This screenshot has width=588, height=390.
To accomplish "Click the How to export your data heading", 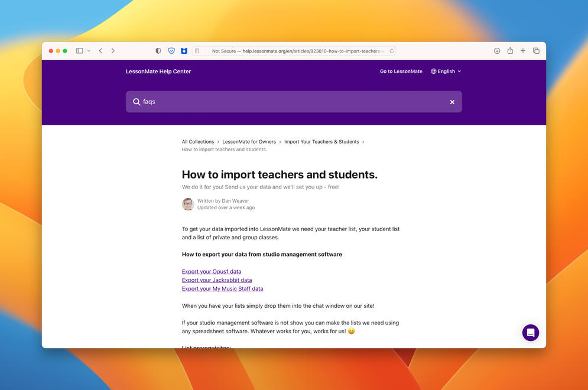I will (x=262, y=254).
